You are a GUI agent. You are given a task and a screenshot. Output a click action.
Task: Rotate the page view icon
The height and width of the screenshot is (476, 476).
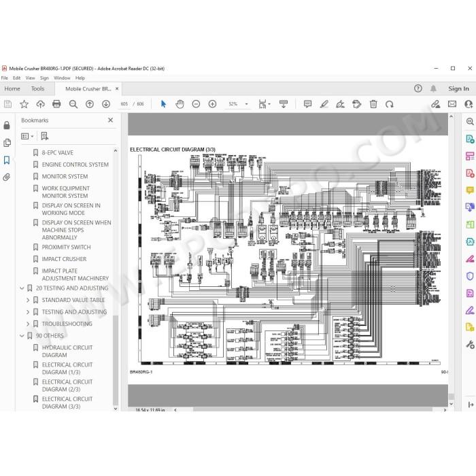click(390, 104)
